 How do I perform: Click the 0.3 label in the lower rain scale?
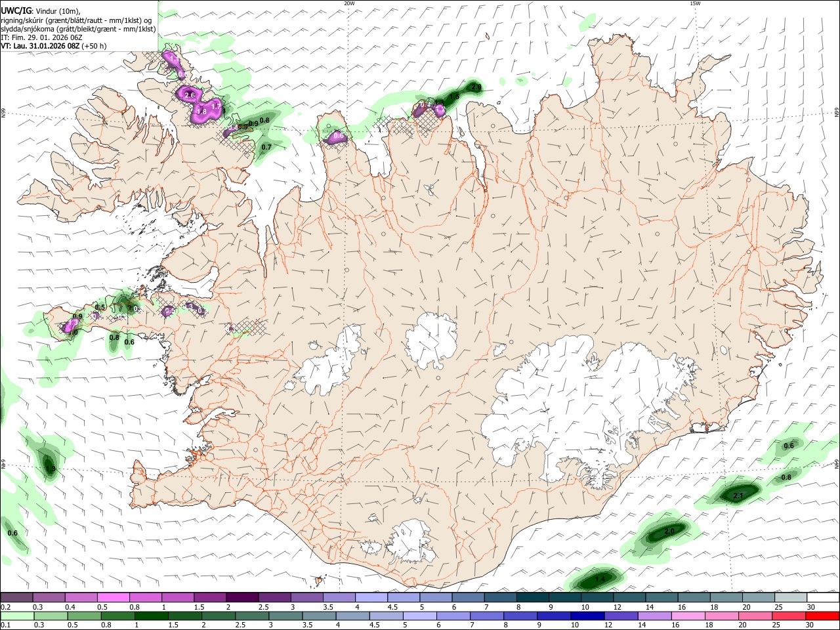click(39, 625)
